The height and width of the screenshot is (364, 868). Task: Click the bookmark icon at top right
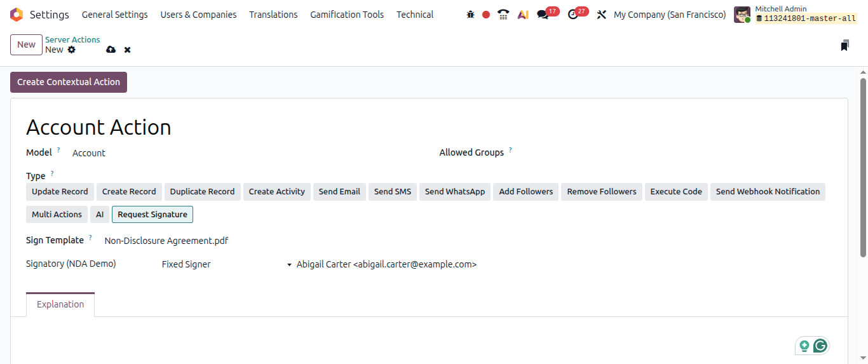pos(844,45)
